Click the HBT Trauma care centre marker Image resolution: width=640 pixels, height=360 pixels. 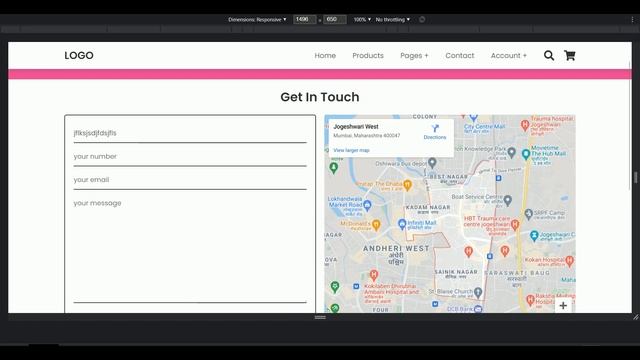(x=515, y=224)
